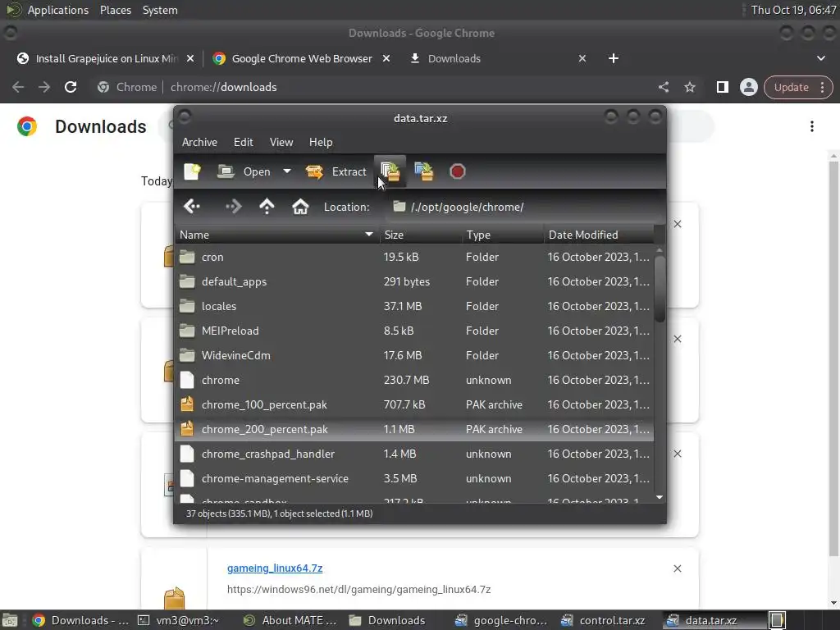The width and height of the screenshot is (840, 630).
Task: Click the Location path field
Action: 524,207
